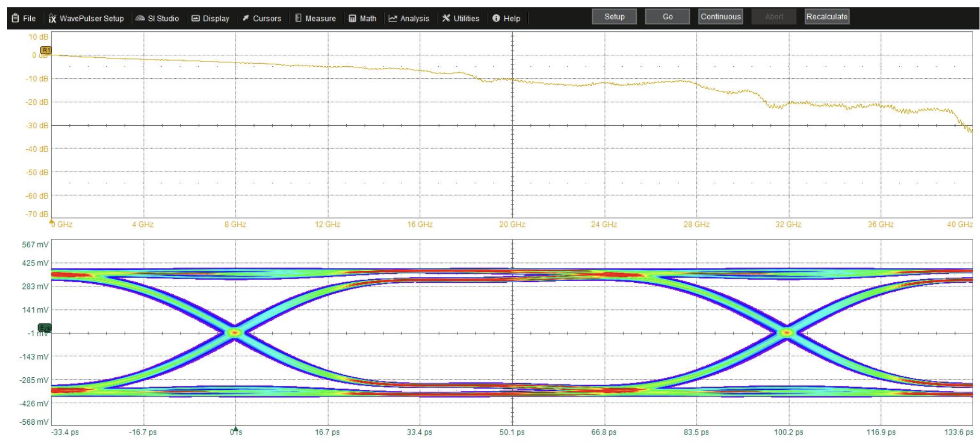
Task: Click the eye diagram crossing at 0 s
Action: pyautogui.click(x=235, y=332)
